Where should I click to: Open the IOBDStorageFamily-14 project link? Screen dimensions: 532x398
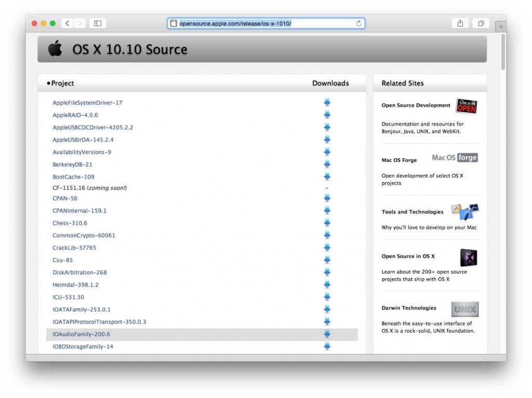(x=83, y=347)
